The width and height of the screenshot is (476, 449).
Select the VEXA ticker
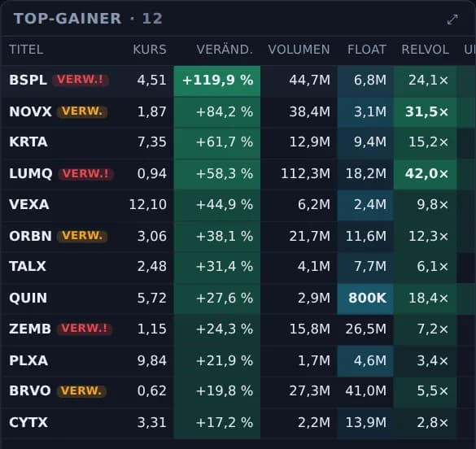click(29, 204)
